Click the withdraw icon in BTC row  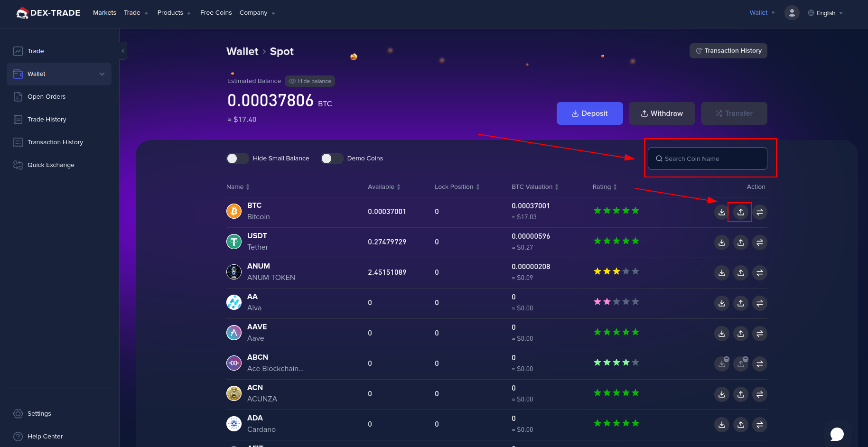point(741,212)
